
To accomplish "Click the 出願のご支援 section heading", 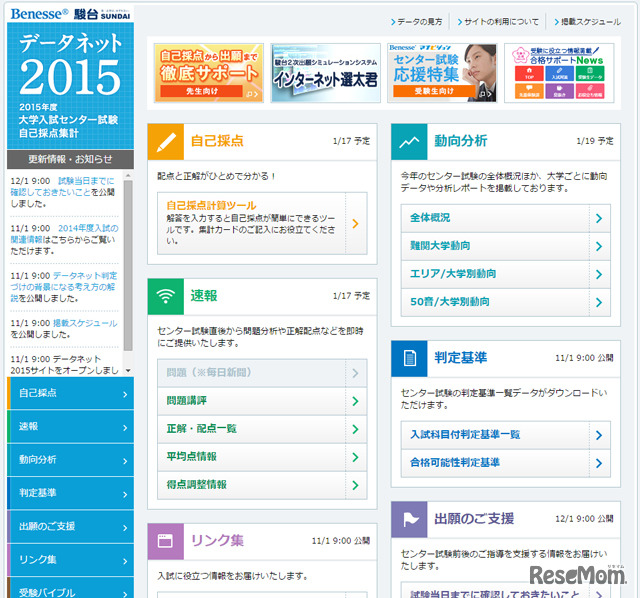I will click(474, 519).
